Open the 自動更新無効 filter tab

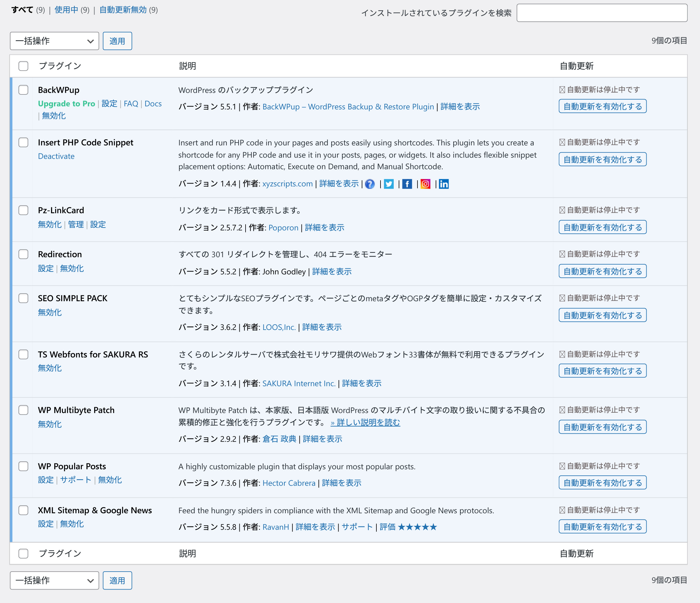[x=123, y=10]
